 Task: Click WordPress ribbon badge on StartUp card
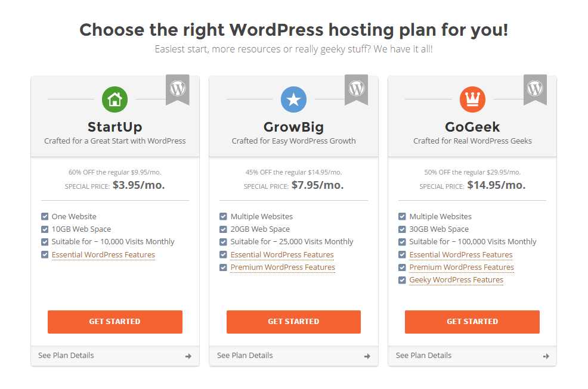tap(178, 90)
